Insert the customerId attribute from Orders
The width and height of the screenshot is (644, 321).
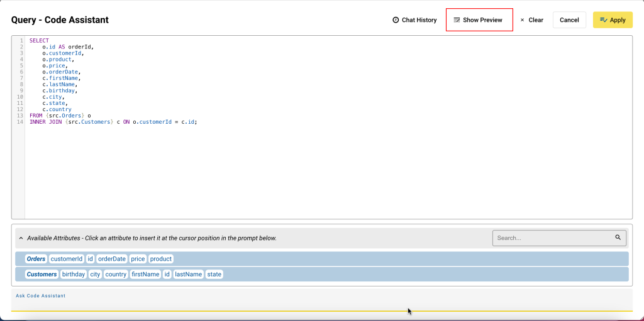coord(66,259)
